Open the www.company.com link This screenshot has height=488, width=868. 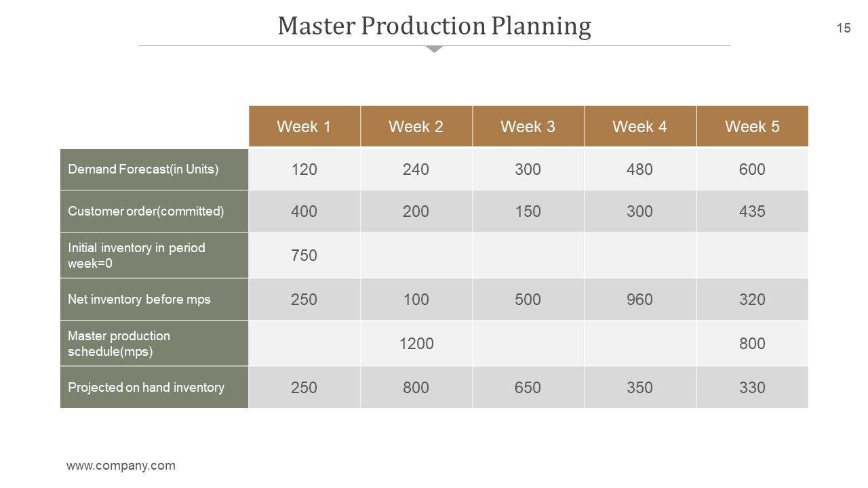(x=121, y=466)
